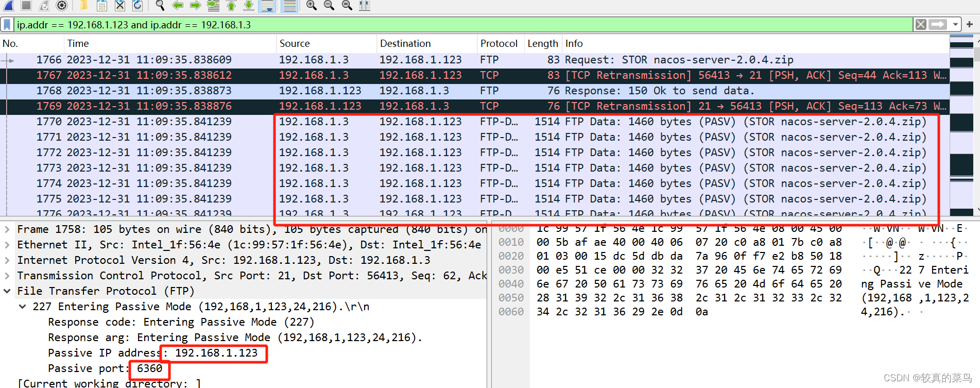Toggle packet list colorization
This screenshot has height=388, width=980.
pos(289,5)
